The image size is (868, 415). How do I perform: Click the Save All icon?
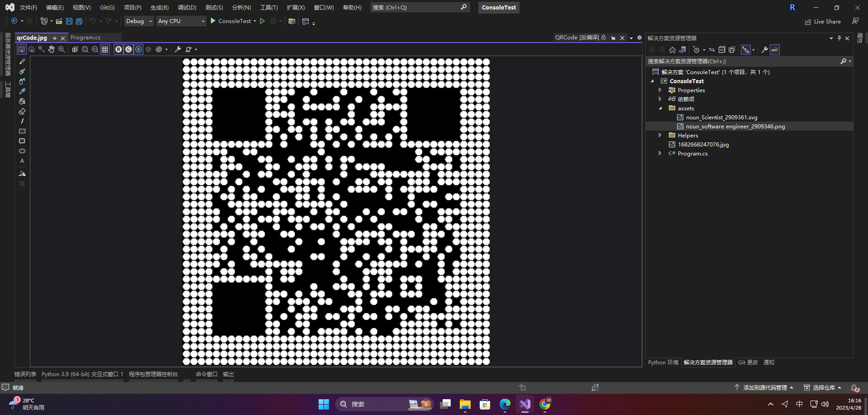tap(79, 21)
